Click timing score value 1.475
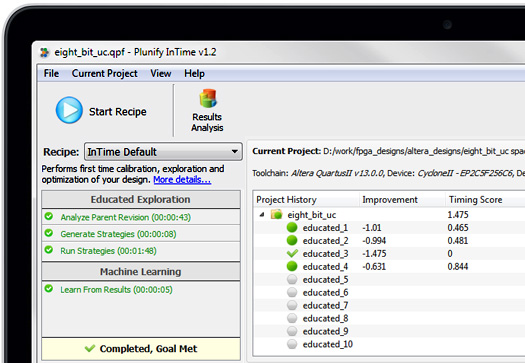The width and height of the screenshot is (525, 363). pos(458,215)
